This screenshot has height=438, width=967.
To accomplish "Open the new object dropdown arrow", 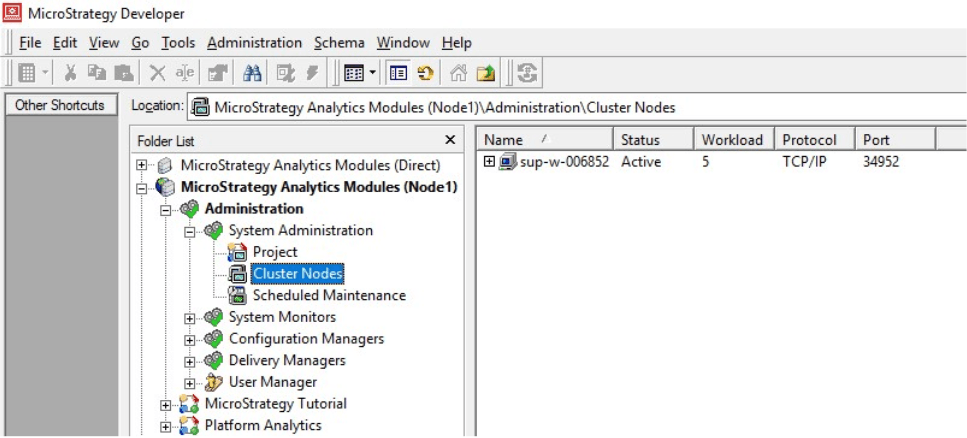I will (x=45, y=73).
